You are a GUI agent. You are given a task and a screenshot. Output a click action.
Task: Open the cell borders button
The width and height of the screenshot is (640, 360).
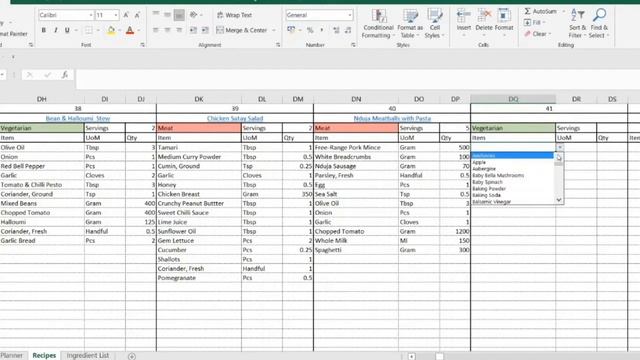[x=88, y=30]
